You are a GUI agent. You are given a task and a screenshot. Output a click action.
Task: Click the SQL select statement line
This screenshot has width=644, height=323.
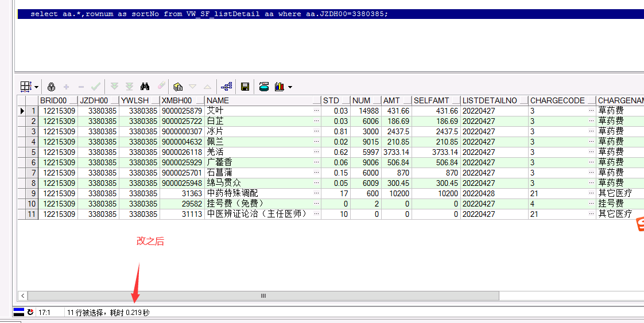pos(209,14)
